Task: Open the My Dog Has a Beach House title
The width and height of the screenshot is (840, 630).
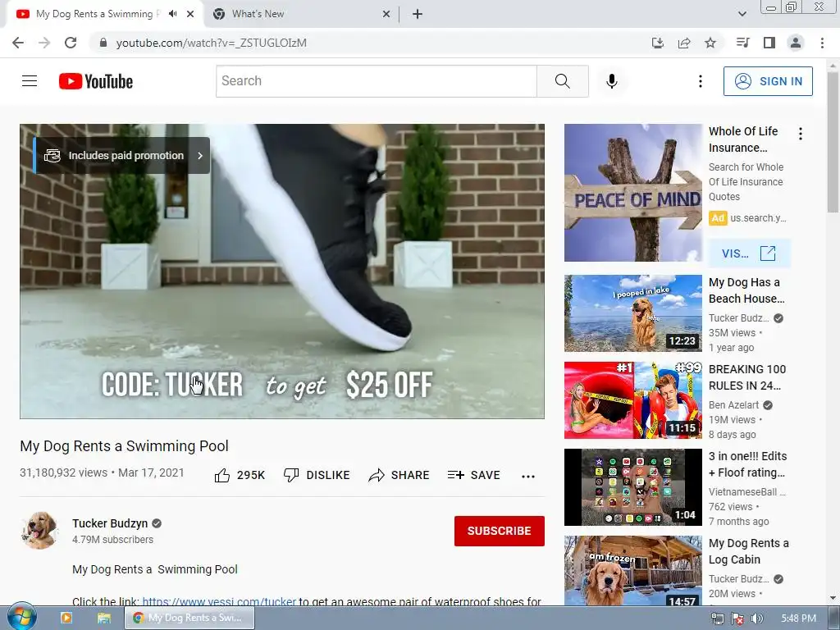Action: pos(746,290)
